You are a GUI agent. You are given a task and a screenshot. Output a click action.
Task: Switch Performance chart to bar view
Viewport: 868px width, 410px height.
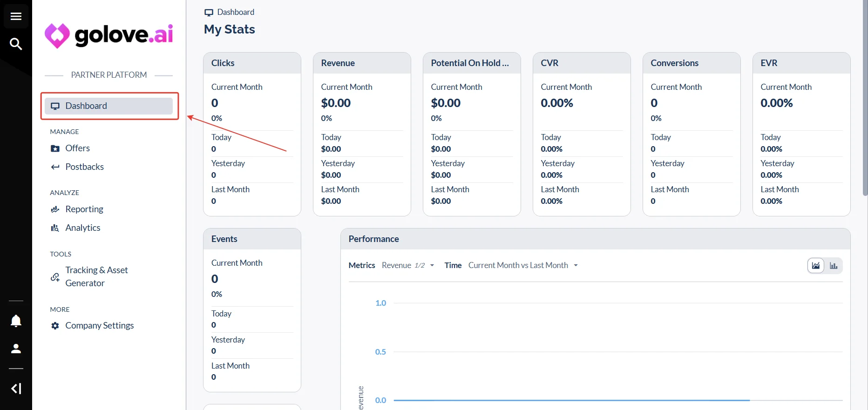coord(834,266)
